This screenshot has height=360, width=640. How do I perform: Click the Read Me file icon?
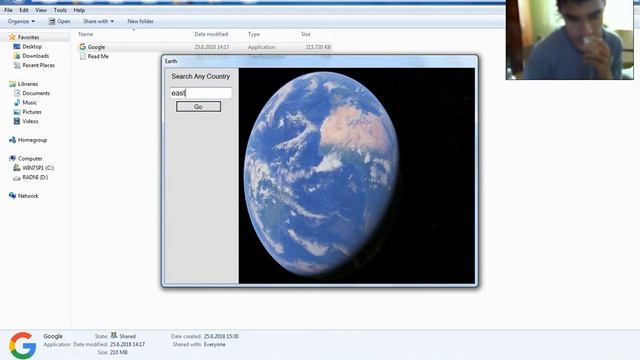(x=82, y=56)
